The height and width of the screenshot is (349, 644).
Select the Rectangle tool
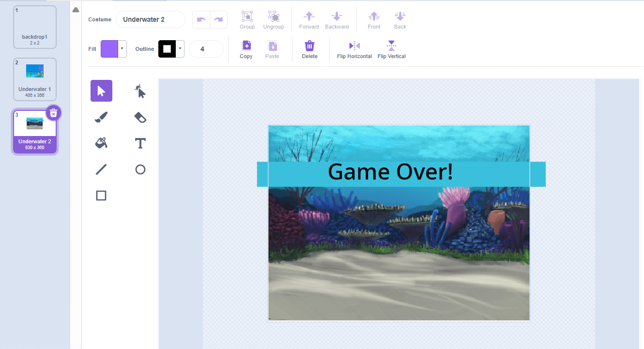pyautogui.click(x=101, y=195)
